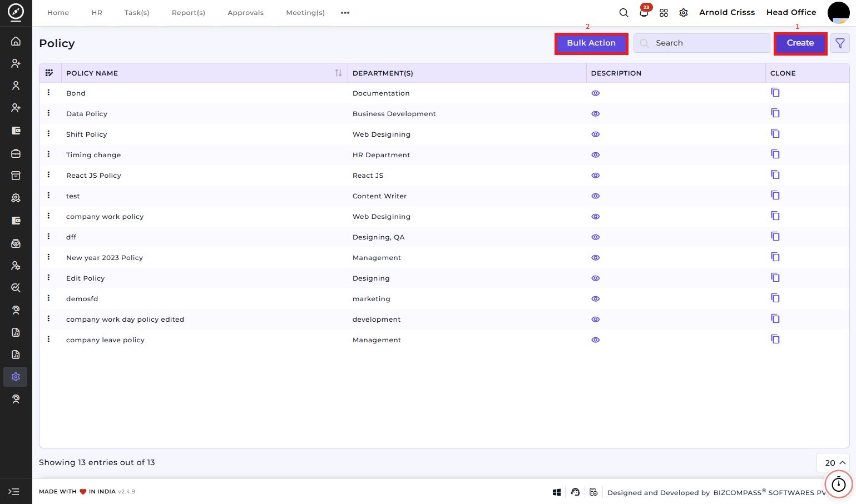Open row options for company work policy
The height and width of the screenshot is (504, 856).
click(x=48, y=216)
